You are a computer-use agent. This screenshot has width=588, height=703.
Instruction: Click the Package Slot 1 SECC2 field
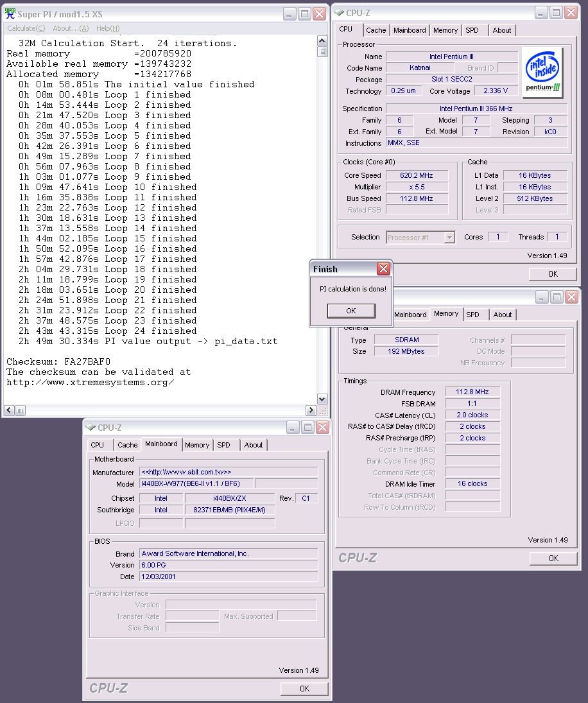[x=452, y=80]
